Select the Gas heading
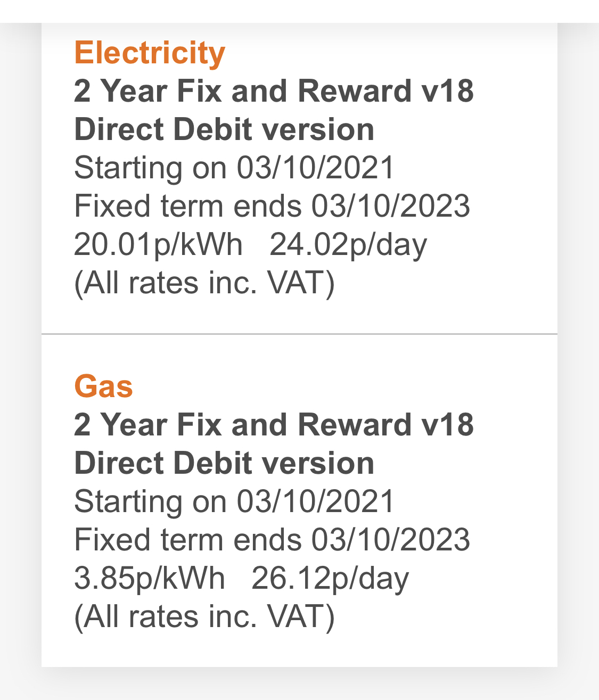 [103, 386]
